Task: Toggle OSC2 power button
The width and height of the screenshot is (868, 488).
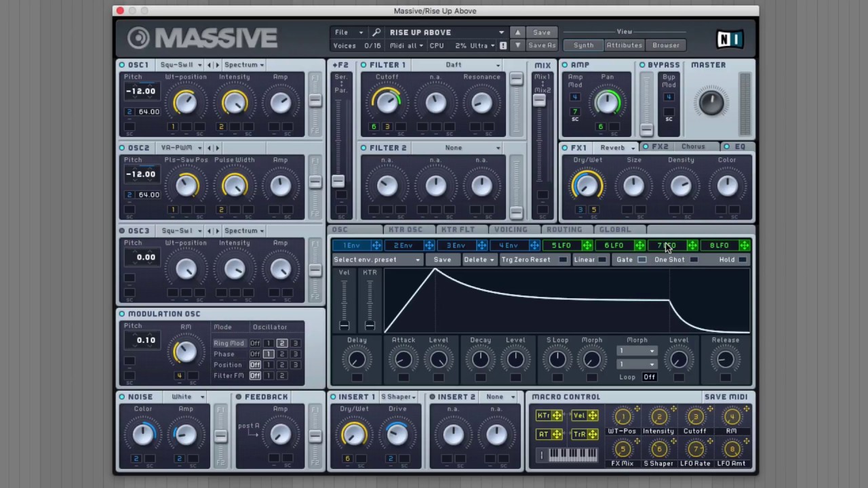Action: (x=122, y=148)
